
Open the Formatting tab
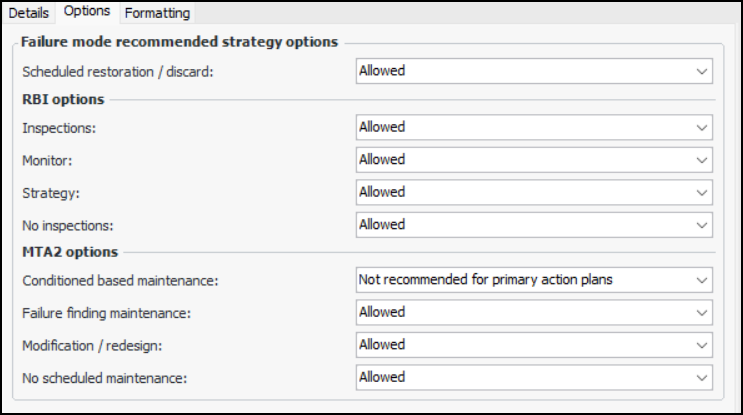click(157, 13)
